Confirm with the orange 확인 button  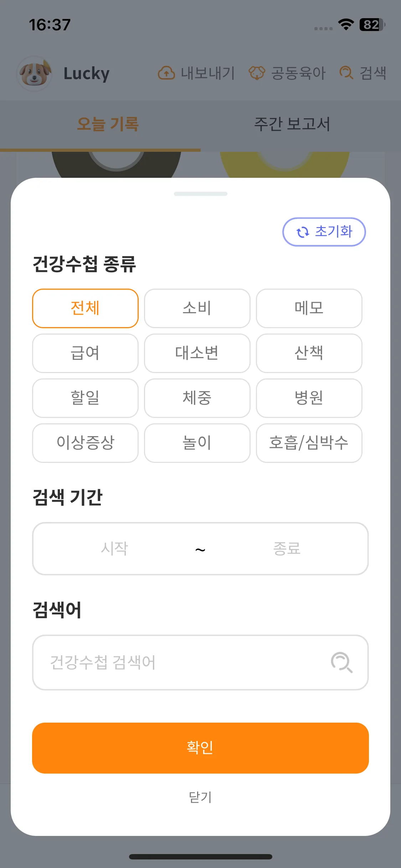click(200, 748)
